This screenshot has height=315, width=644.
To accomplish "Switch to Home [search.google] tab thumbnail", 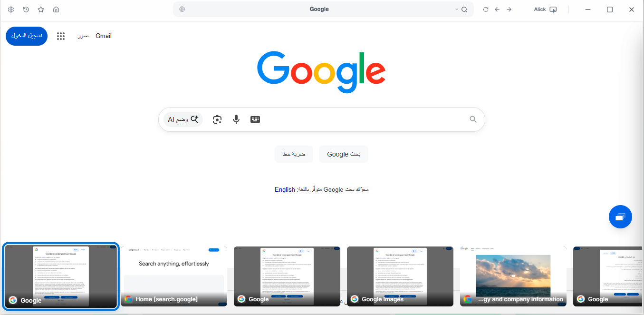I will coord(174,276).
